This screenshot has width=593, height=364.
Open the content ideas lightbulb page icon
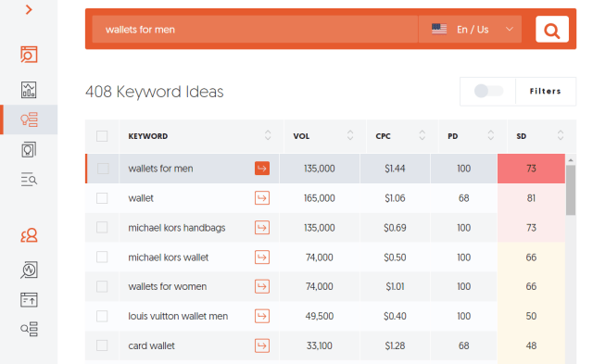point(29,150)
